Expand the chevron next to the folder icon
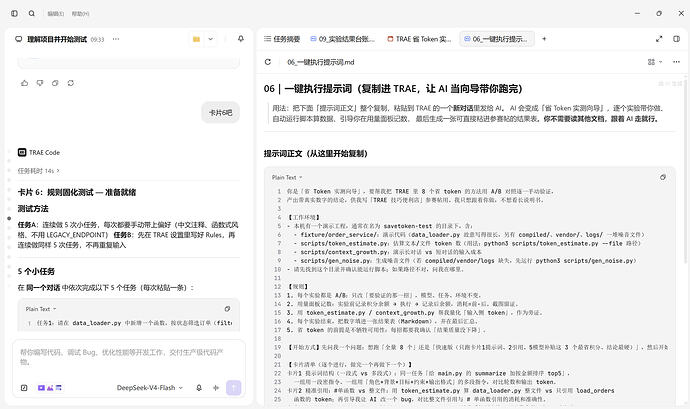The height and width of the screenshot is (409, 690). pyautogui.click(x=211, y=39)
